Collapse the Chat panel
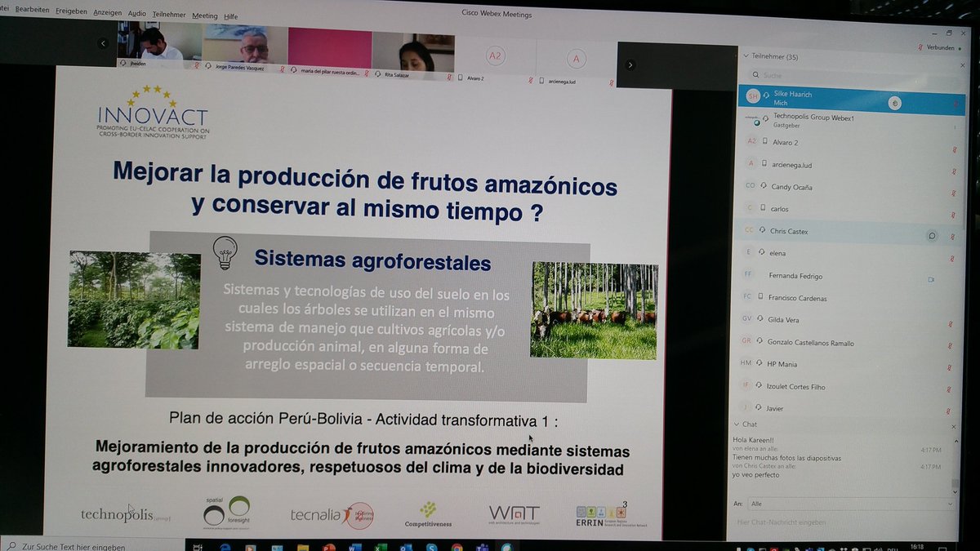Image resolution: width=980 pixels, height=551 pixels. coord(737,424)
